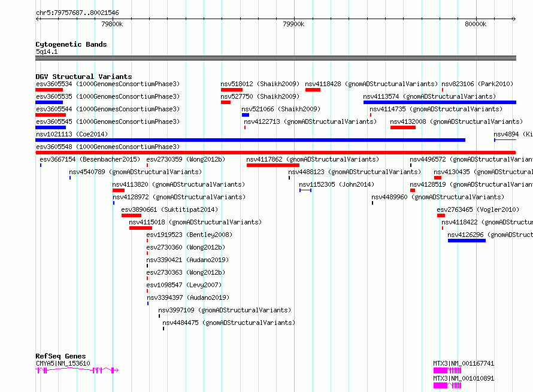Open the nsv4484475 gnomAD label

[x=229, y=323]
